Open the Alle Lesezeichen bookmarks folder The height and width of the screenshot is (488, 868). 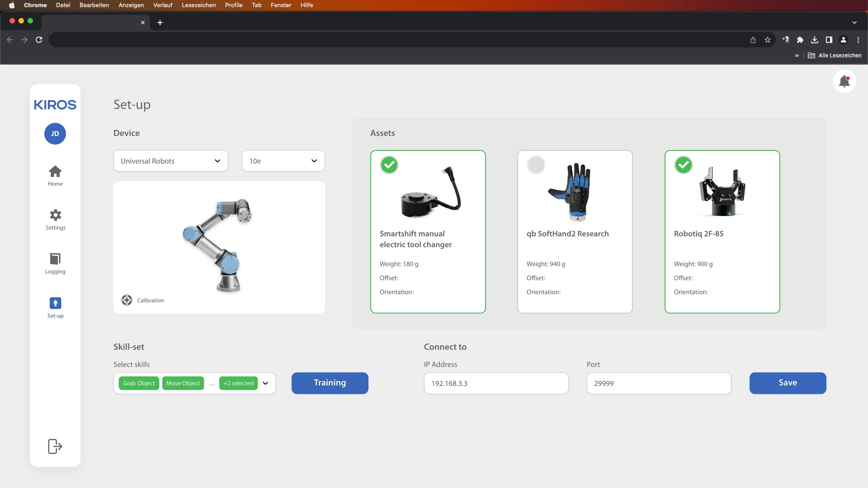click(834, 56)
